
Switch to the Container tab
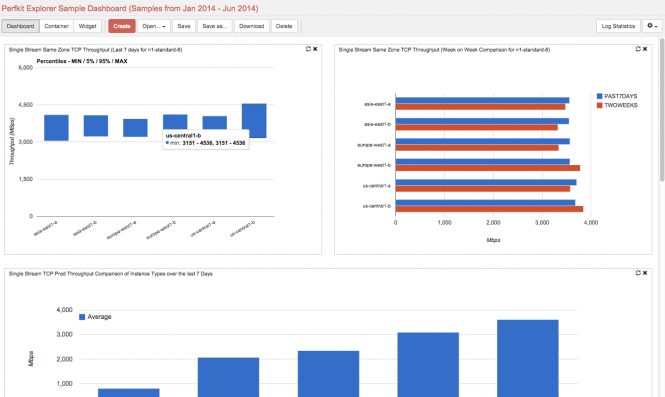(56, 26)
